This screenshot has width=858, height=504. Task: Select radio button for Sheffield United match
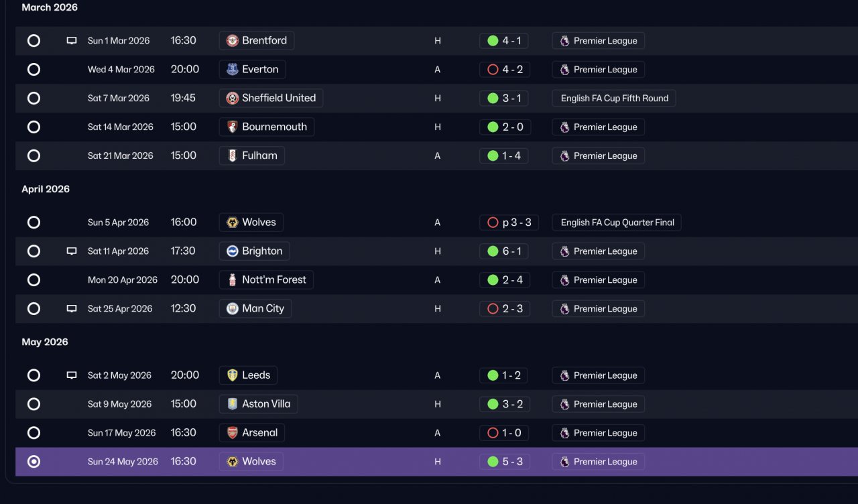34,99
